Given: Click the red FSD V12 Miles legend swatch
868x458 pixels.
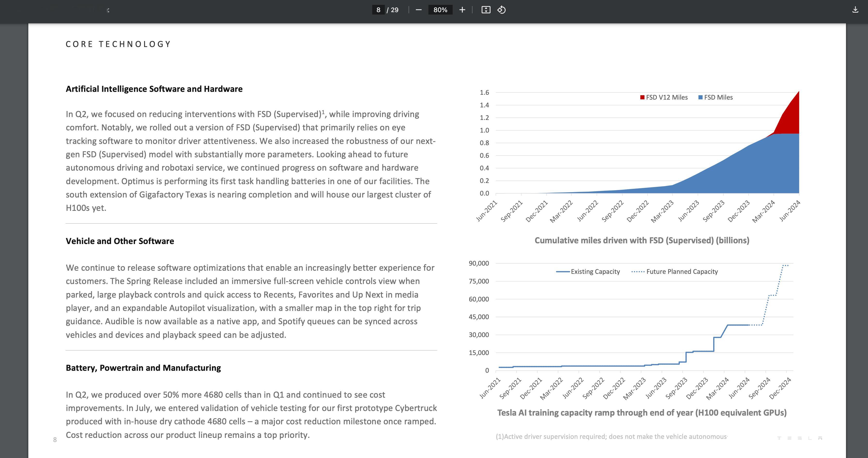Looking at the screenshot, I should [x=642, y=97].
